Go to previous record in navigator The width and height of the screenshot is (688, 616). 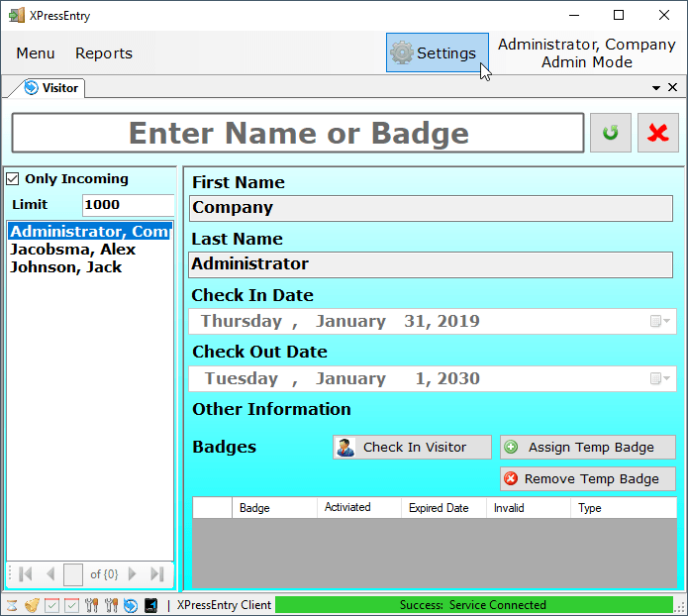[50, 573]
